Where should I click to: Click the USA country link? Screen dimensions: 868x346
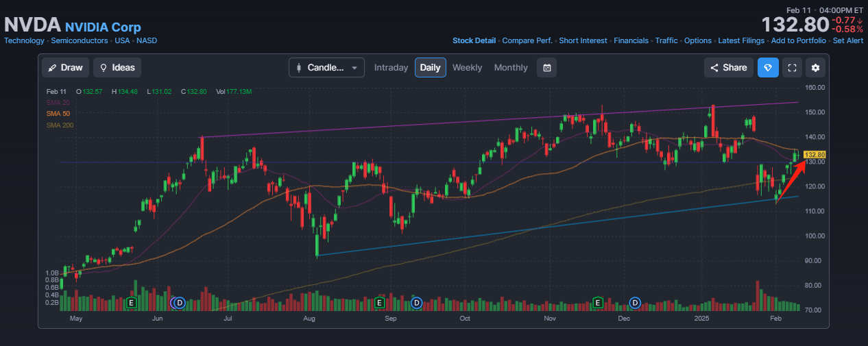122,40
